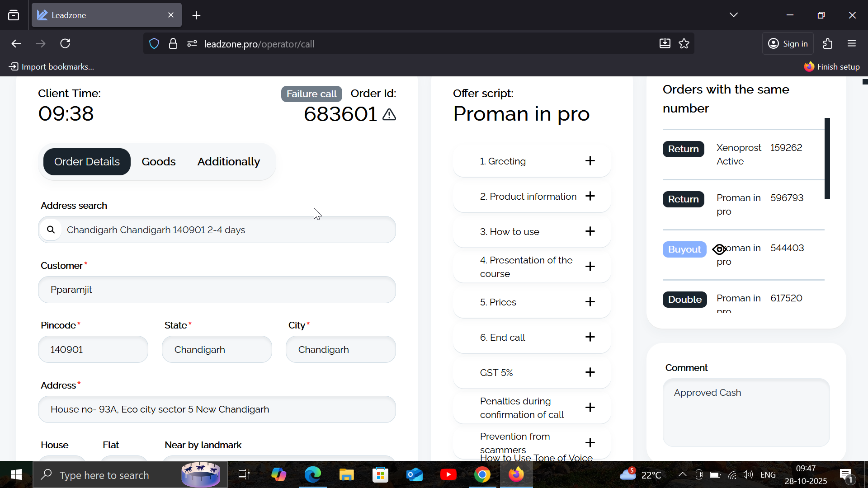The width and height of the screenshot is (868, 488).
Task: Switch to the Goods tab
Action: [x=158, y=162]
